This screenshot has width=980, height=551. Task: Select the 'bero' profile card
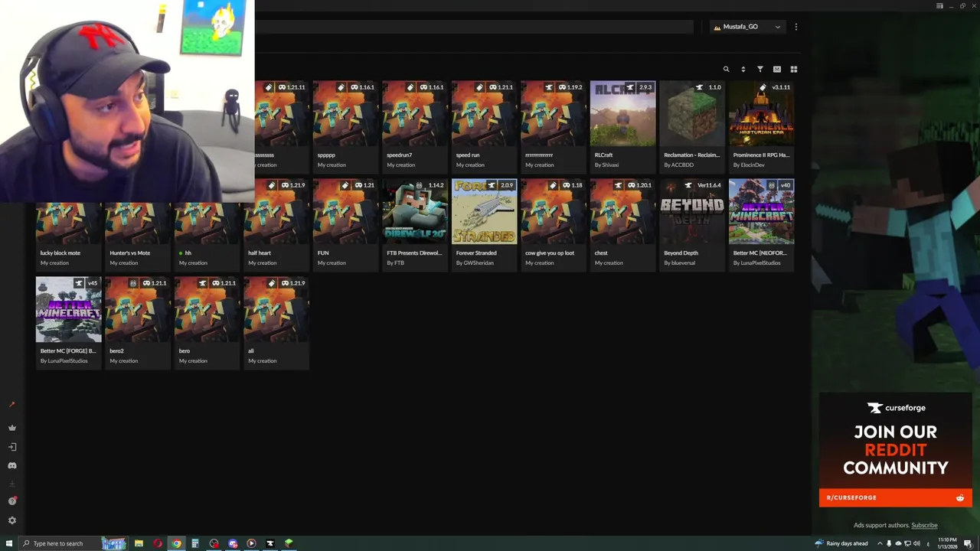point(207,322)
